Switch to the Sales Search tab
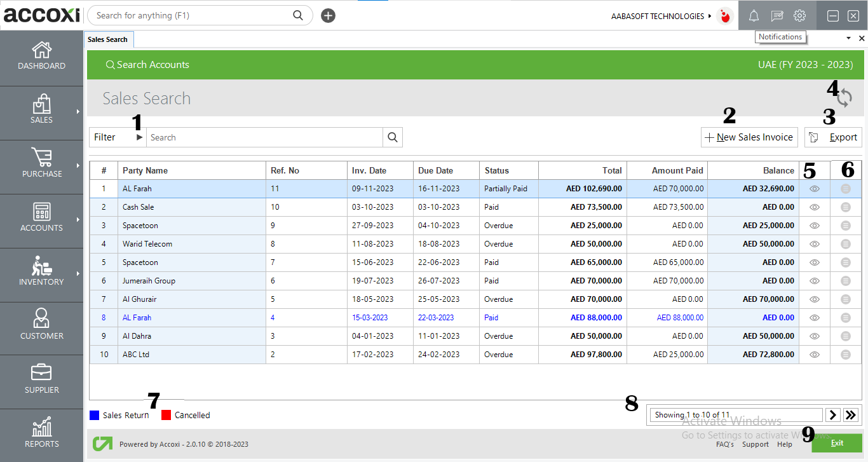 click(108, 39)
